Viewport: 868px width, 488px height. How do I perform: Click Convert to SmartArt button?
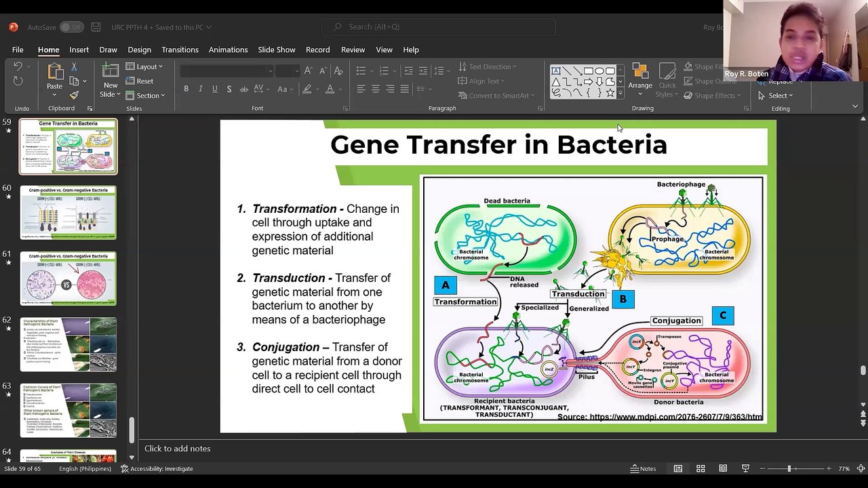click(x=498, y=96)
